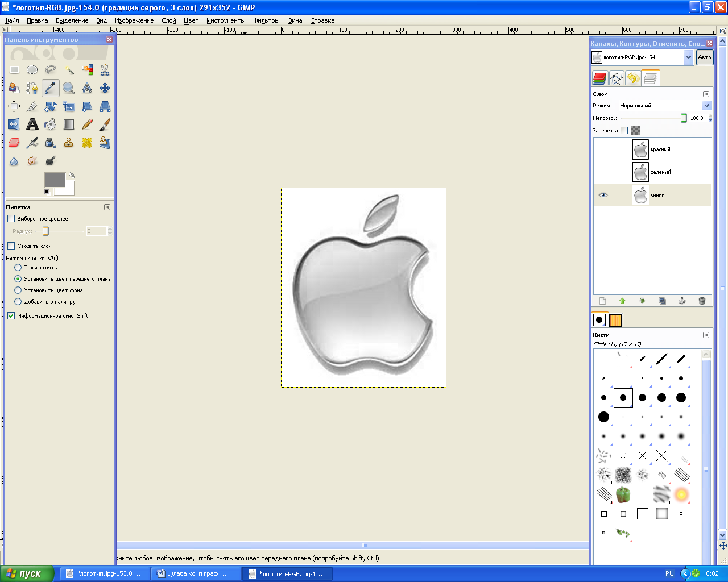
Task: Click the RU language indicator
Action: click(669, 573)
